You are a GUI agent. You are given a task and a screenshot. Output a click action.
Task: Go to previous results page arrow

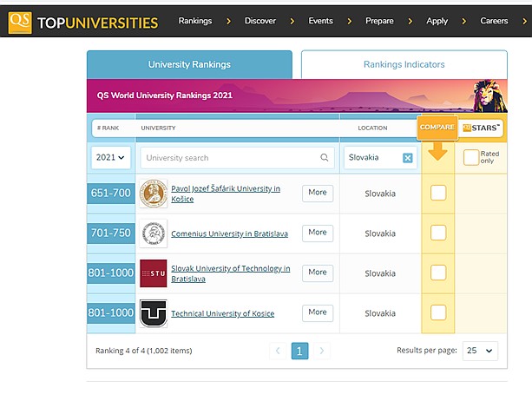tap(278, 351)
